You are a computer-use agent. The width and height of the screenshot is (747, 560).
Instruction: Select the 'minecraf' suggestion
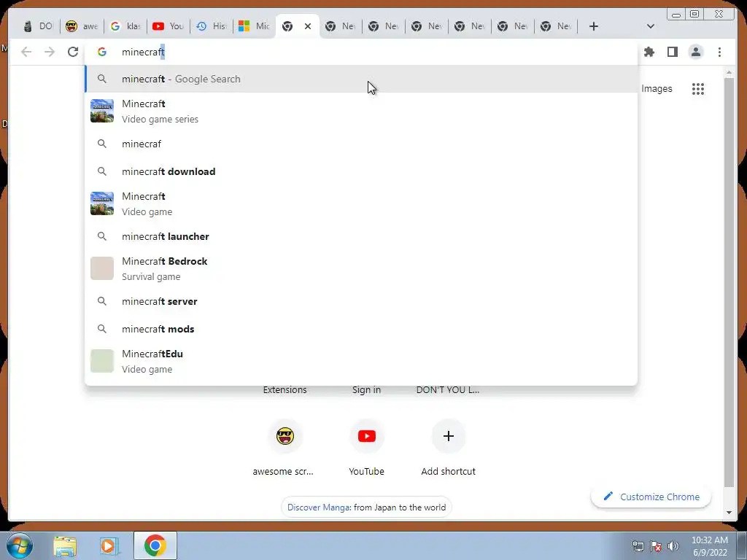point(361,144)
